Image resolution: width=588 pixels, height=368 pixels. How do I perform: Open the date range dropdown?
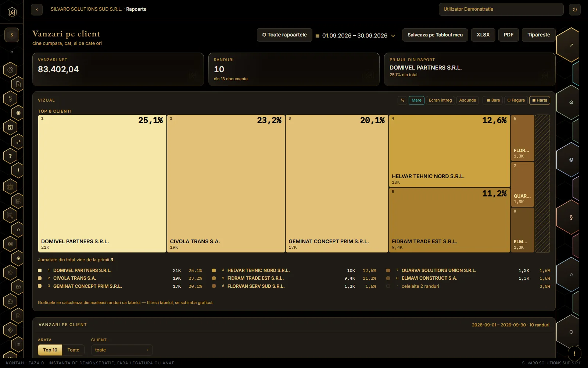pyautogui.click(x=355, y=36)
